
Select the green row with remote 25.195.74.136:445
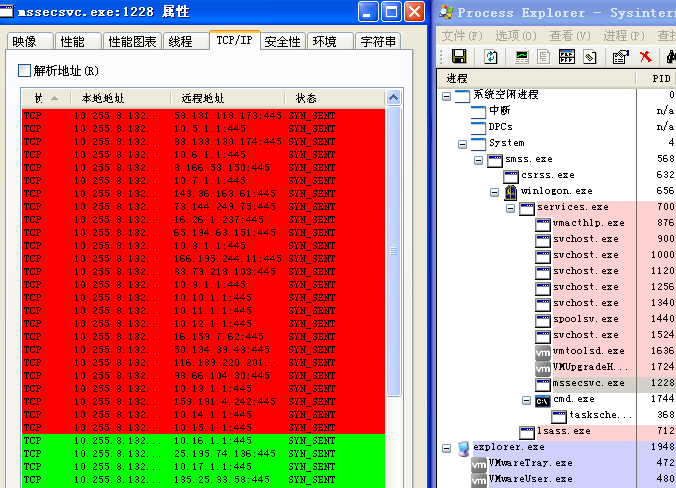[203, 454]
